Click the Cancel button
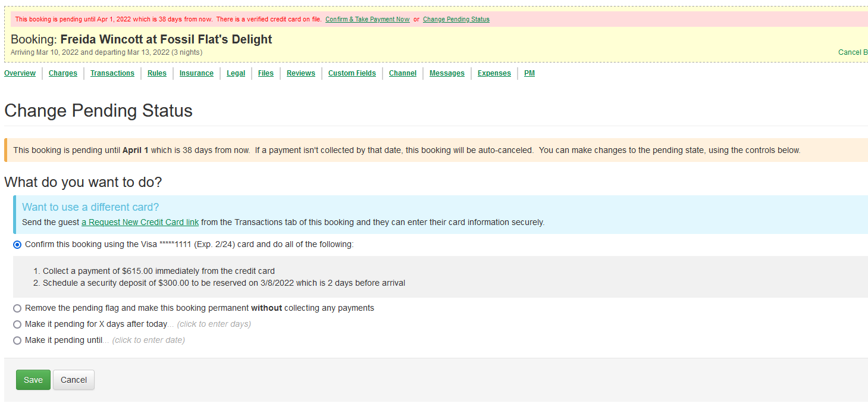 [74, 380]
